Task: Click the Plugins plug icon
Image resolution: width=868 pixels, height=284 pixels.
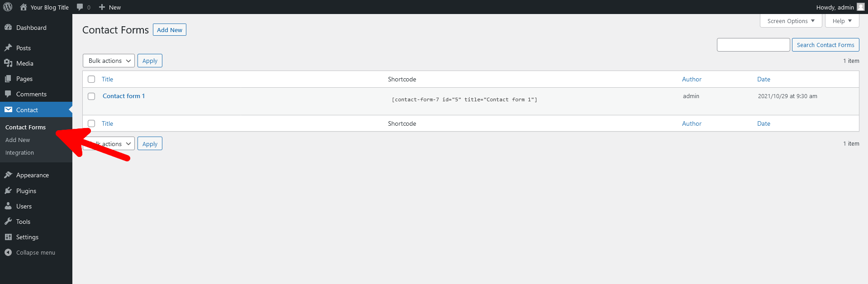Action: click(x=8, y=191)
